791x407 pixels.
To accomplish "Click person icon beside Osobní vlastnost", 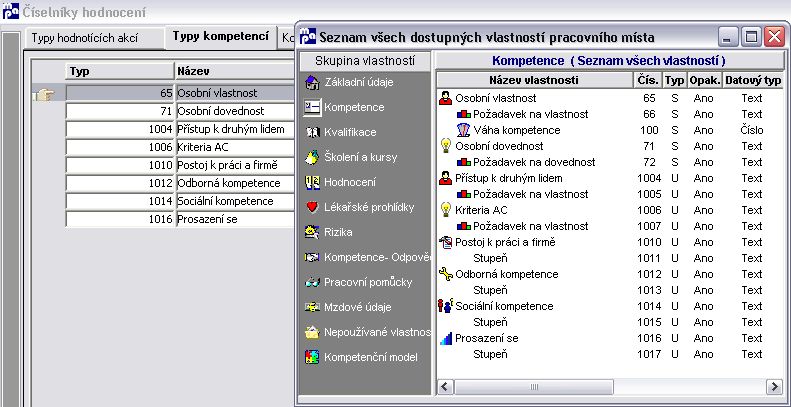I will click(x=445, y=98).
